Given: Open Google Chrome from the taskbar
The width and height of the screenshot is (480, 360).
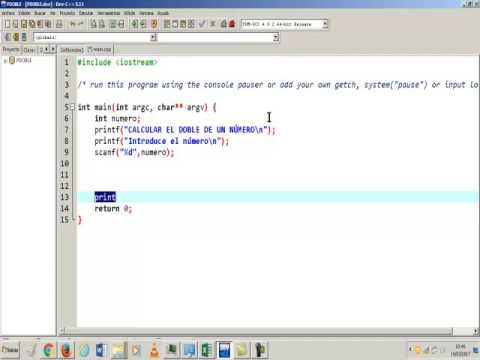Looking at the screenshot, I should 49,350.
